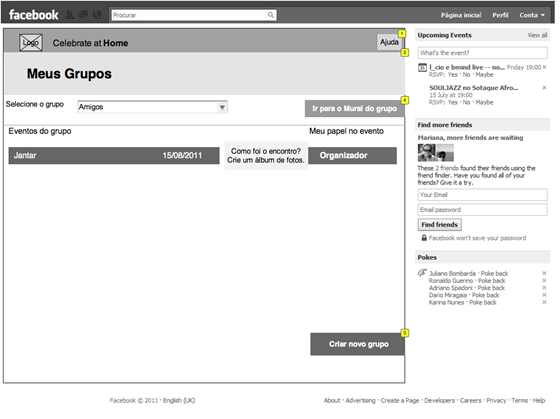This screenshot has width=560, height=419.
Task: Open the Facebook friend requests icon
Action: [x=69, y=15]
